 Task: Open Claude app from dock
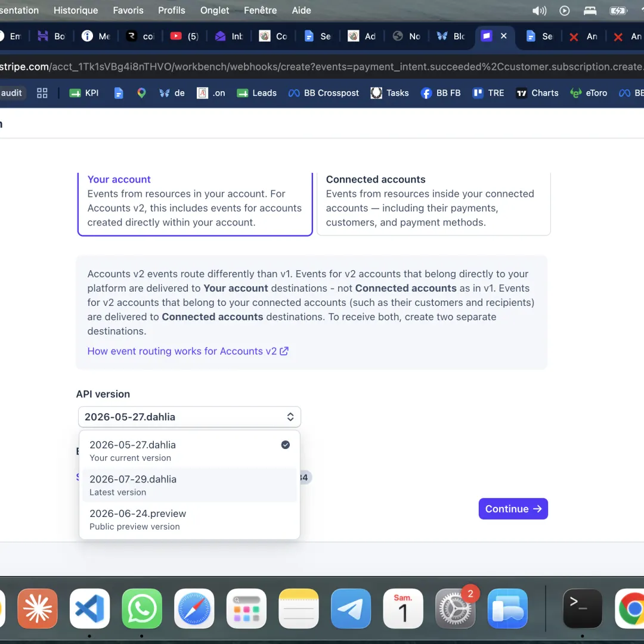38,609
